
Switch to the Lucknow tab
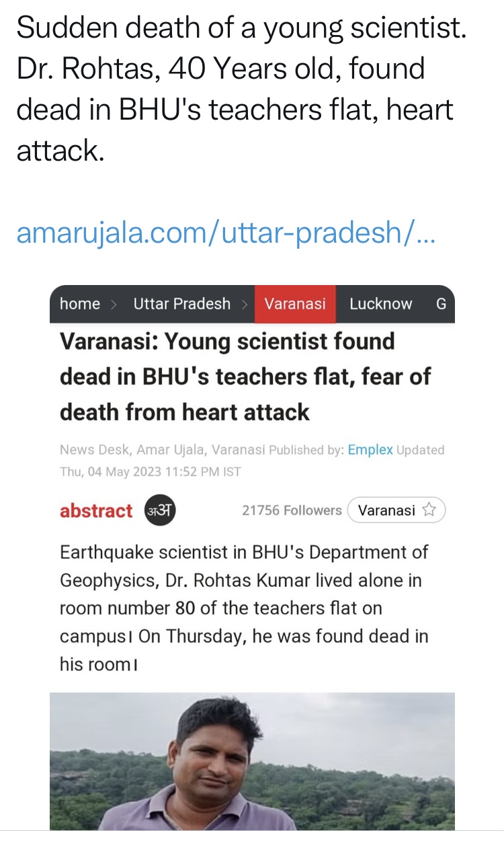pyautogui.click(x=380, y=304)
